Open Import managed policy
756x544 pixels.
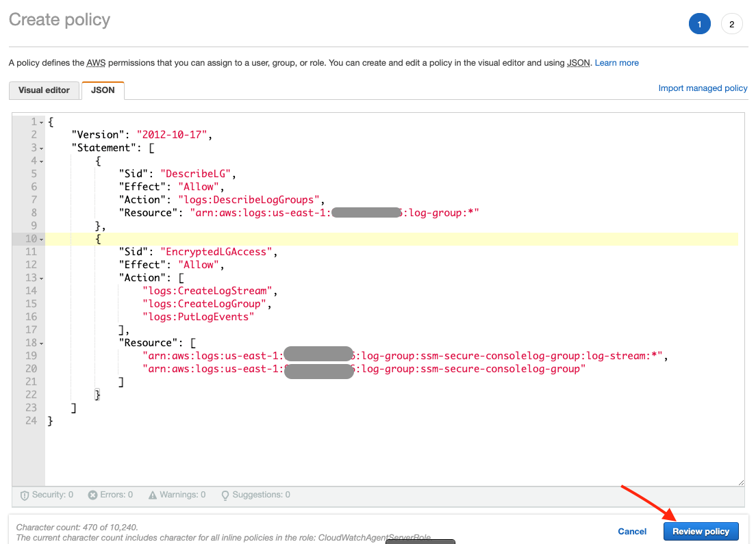coord(703,88)
